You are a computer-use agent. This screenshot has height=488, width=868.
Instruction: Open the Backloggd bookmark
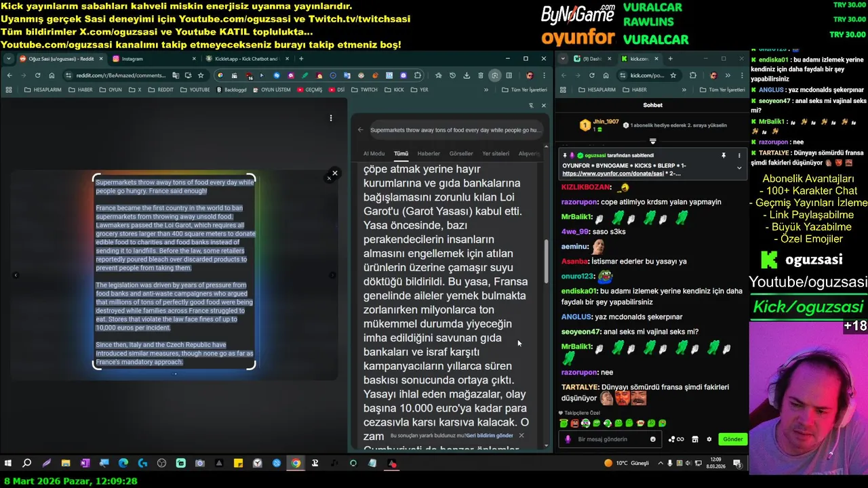[x=232, y=89]
